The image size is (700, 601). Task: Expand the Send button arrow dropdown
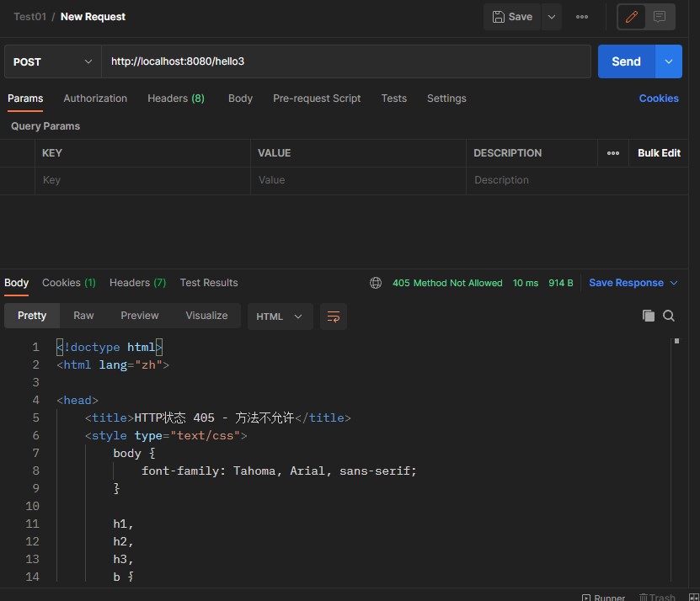pyautogui.click(x=669, y=61)
